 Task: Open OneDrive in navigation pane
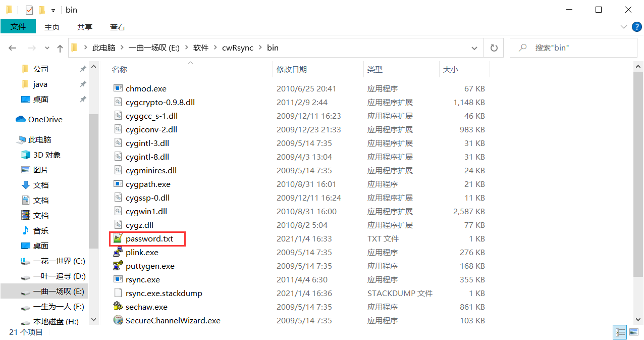tap(45, 120)
